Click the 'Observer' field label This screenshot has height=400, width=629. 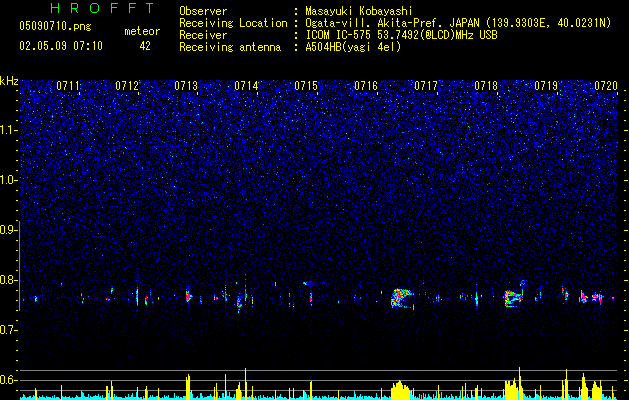point(203,11)
